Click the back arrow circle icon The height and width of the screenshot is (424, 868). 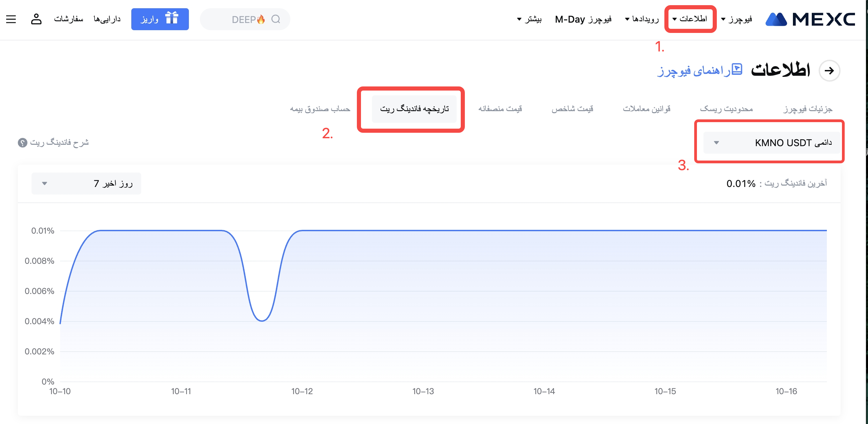click(829, 71)
